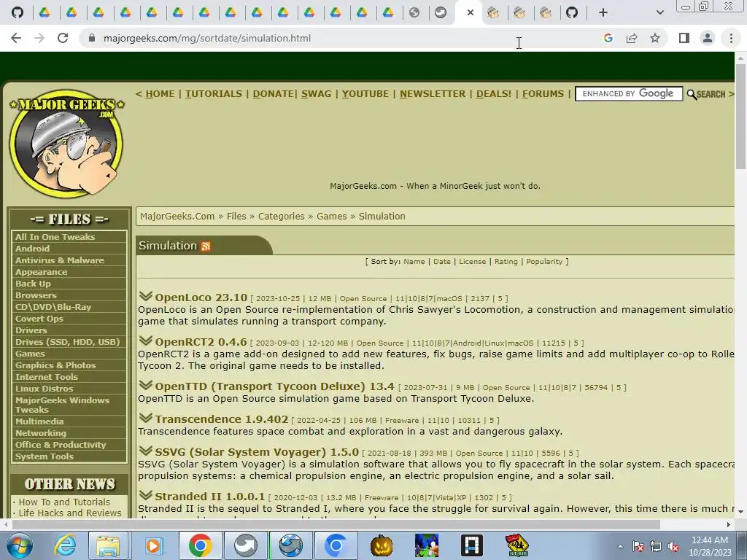This screenshot has height=560, width=747.
Task: Close the current active tab
Action: click(471, 12)
